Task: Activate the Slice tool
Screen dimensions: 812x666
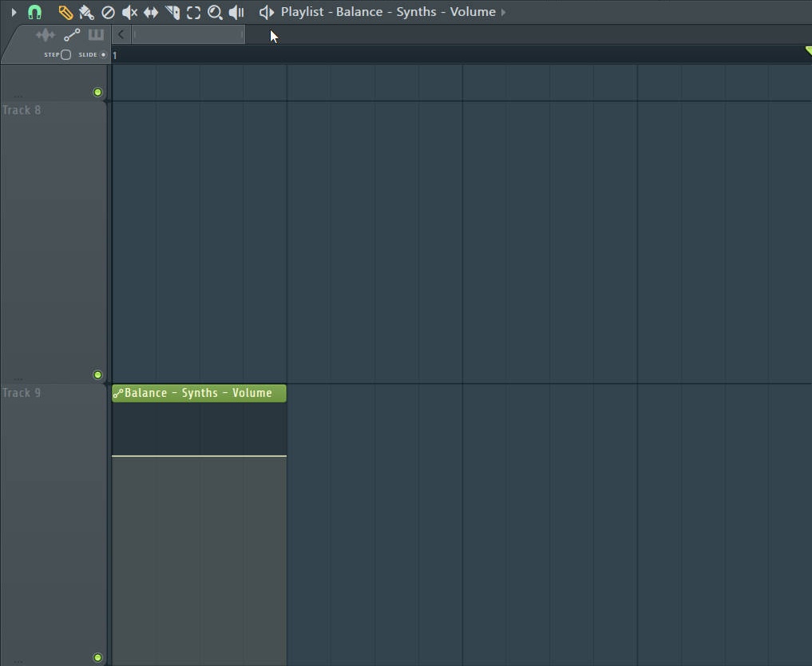Action: [x=172, y=12]
